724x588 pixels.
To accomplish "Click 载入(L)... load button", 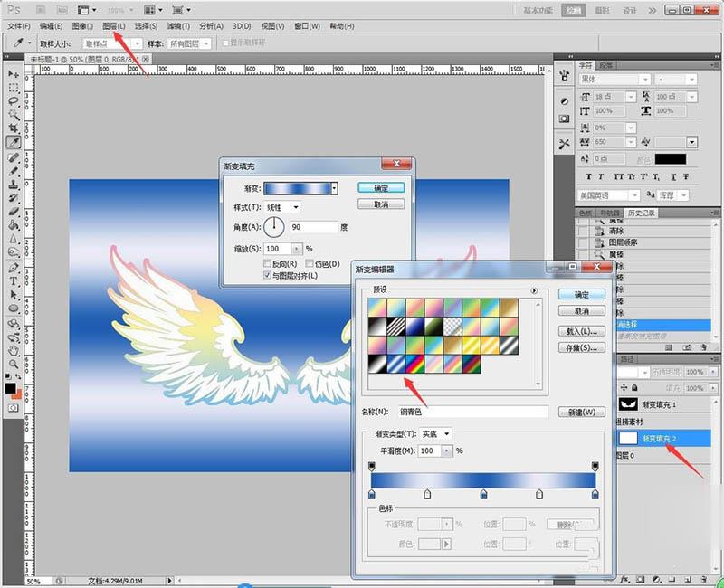I will pyautogui.click(x=582, y=331).
